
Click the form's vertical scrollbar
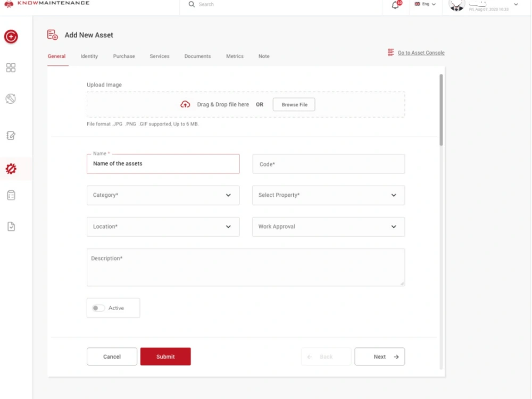coord(441,110)
